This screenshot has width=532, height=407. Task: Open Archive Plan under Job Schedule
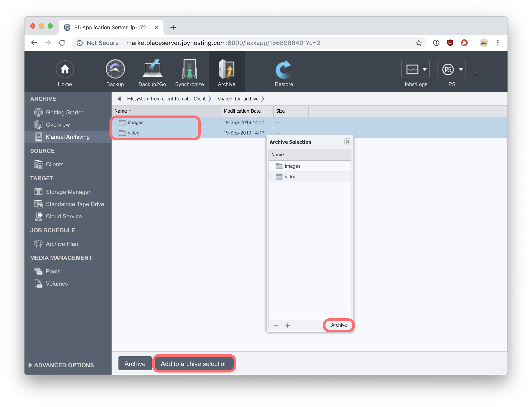62,244
